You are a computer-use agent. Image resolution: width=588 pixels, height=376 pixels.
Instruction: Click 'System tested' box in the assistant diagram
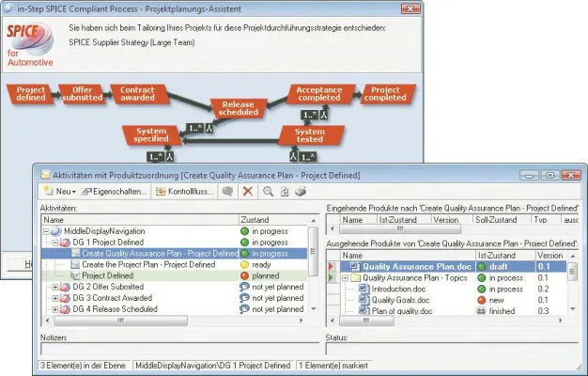click(310, 135)
